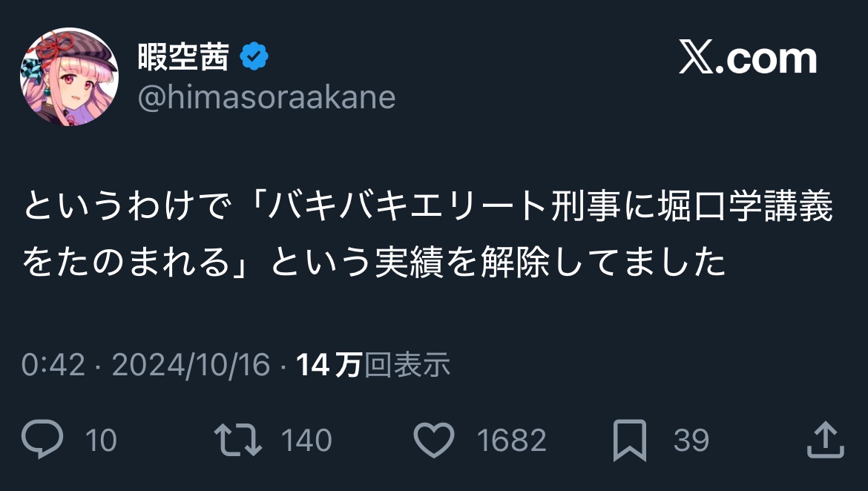This screenshot has width=868, height=491.
Task: Click the tweet line ending with 解除してました
Action: pyautogui.click(x=374, y=261)
